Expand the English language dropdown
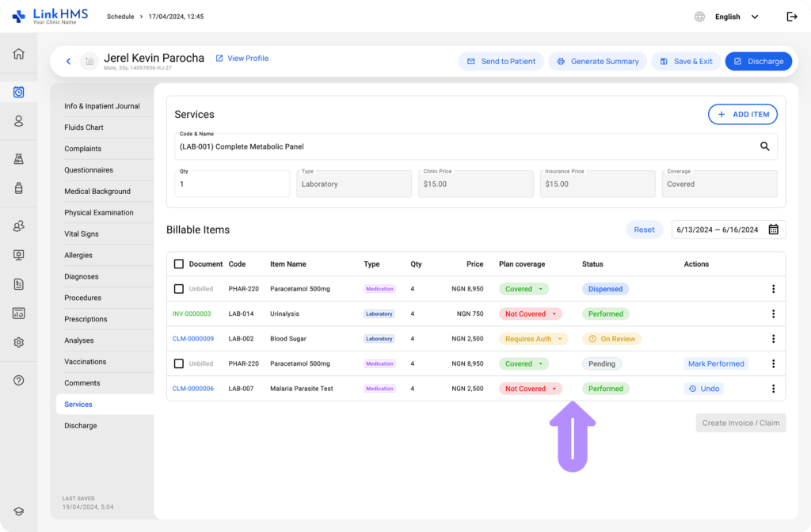The image size is (811, 532). pyautogui.click(x=737, y=17)
